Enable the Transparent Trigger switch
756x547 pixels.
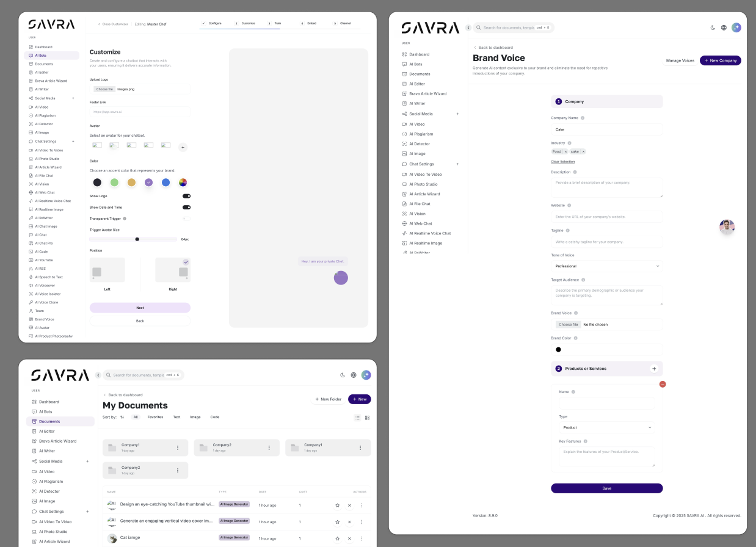click(x=186, y=218)
